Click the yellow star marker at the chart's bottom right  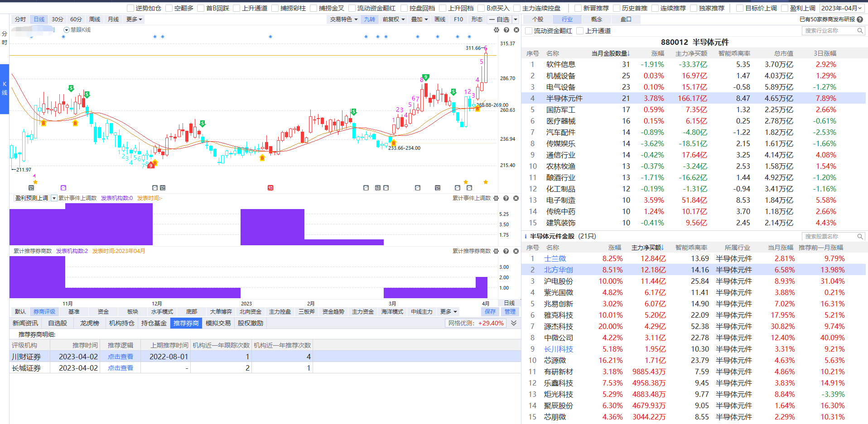[486, 182]
